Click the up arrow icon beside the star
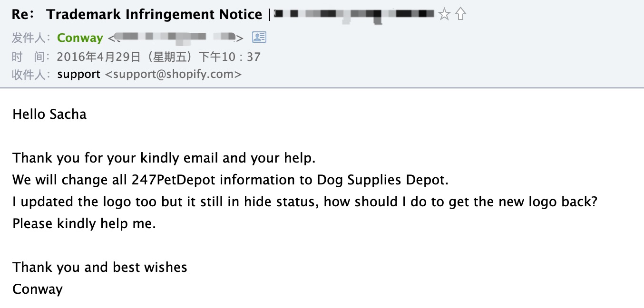This screenshot has height=308, width=644. [460, 14]
